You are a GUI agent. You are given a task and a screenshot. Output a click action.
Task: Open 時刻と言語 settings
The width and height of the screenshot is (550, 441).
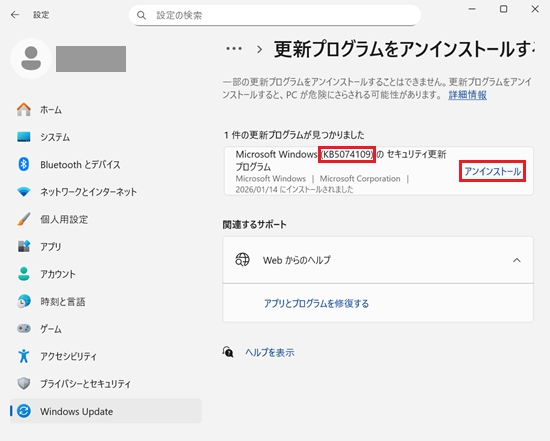tap(106, 301)
